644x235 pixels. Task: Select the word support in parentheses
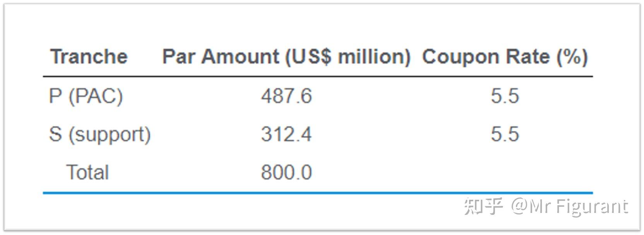[x=110, y=135]
